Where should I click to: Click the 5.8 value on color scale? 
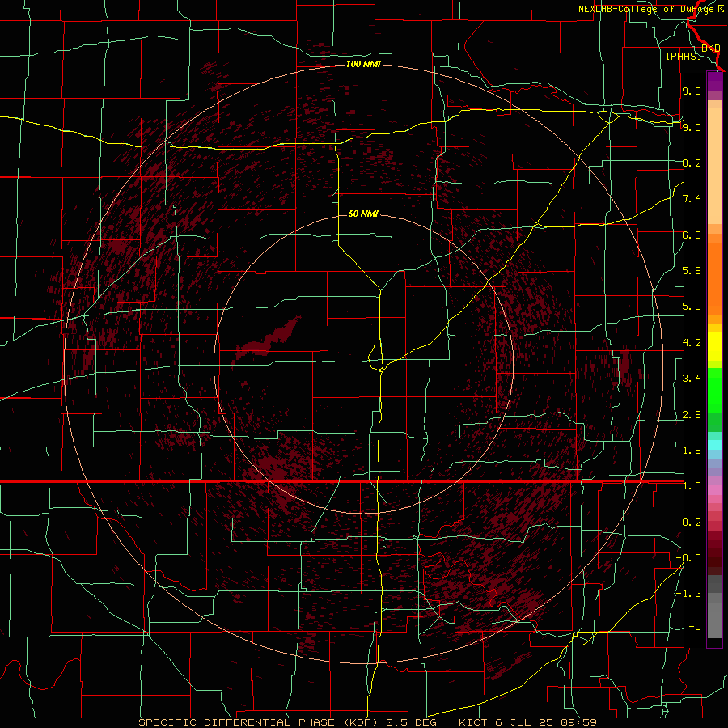click(x=692, y=271)
